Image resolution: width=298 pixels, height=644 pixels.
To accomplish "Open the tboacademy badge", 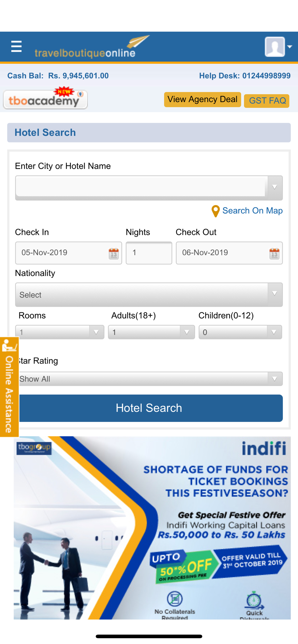I will pyautogui.click(x=45, y=99).
